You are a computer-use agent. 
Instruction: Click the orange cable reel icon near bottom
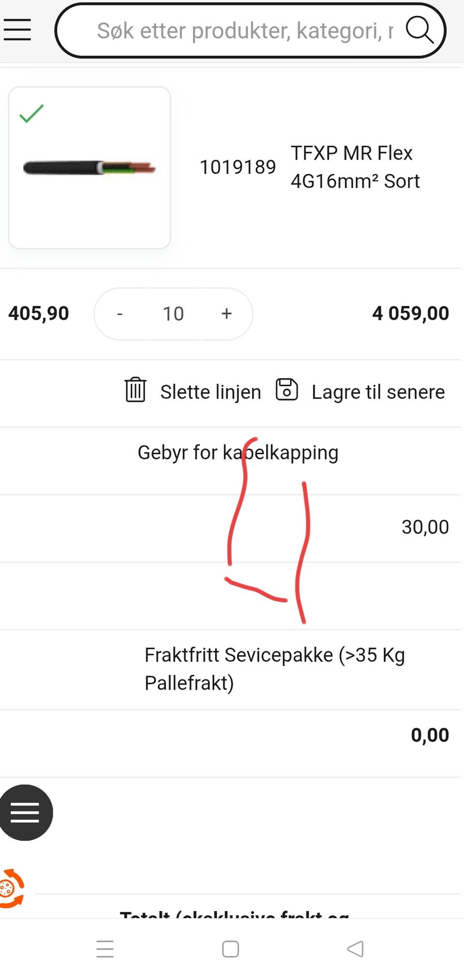[13, 888]
